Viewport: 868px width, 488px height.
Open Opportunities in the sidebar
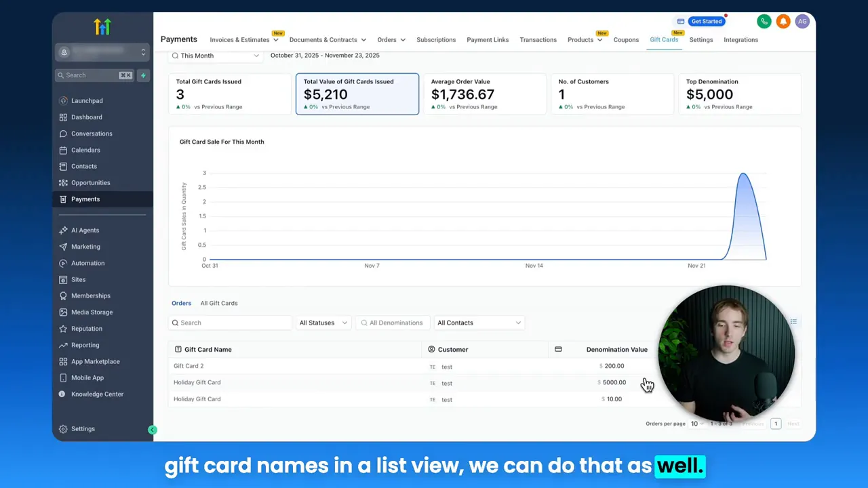click(x=90, y=182)
